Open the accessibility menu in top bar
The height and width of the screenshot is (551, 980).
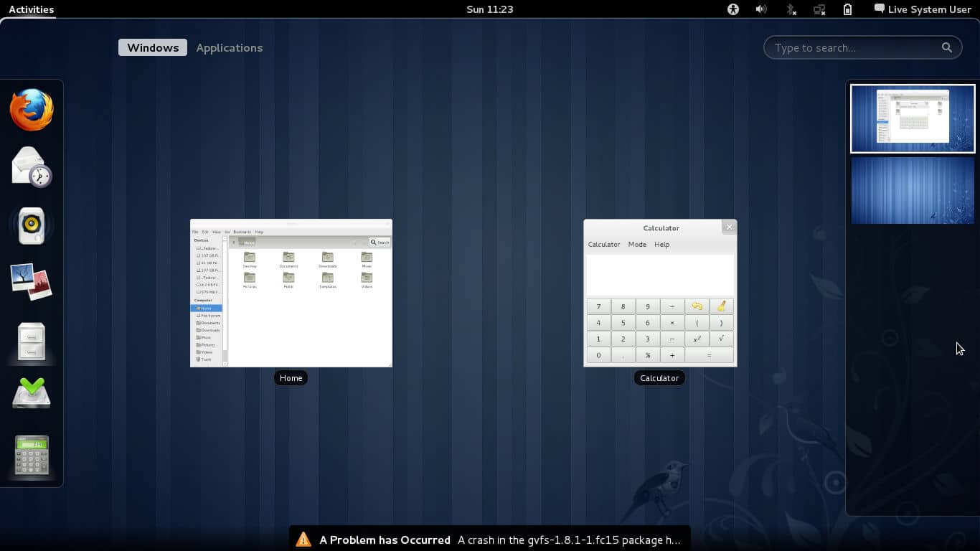[x=732, y=9]
